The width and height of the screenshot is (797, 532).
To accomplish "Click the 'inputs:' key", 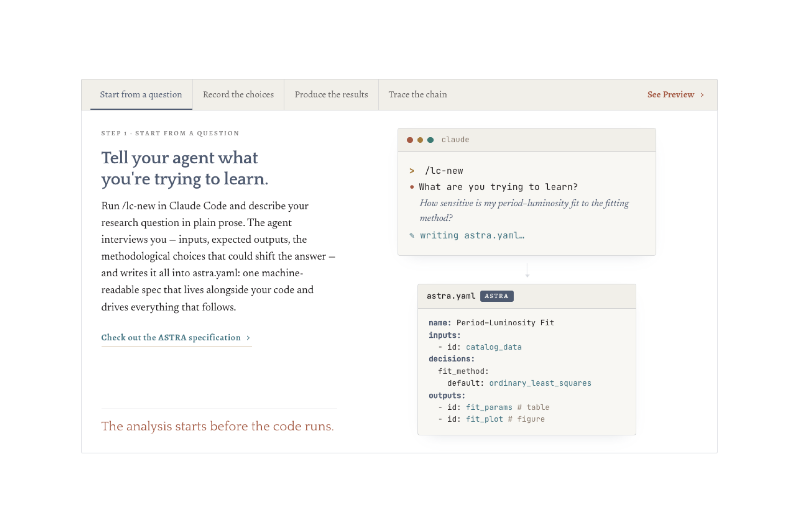I will (x=444, y=335).
